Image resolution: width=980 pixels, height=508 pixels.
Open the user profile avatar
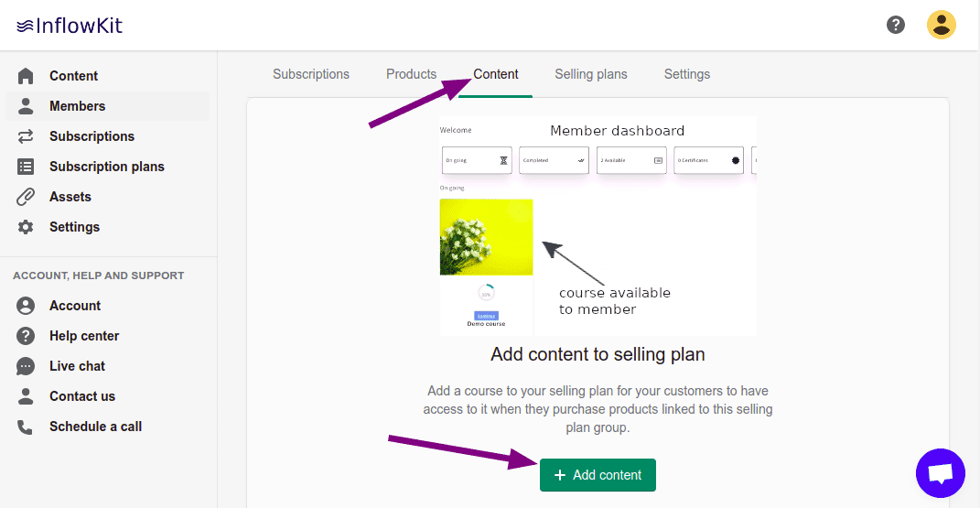pyautogui.click(x=941, y=25)
